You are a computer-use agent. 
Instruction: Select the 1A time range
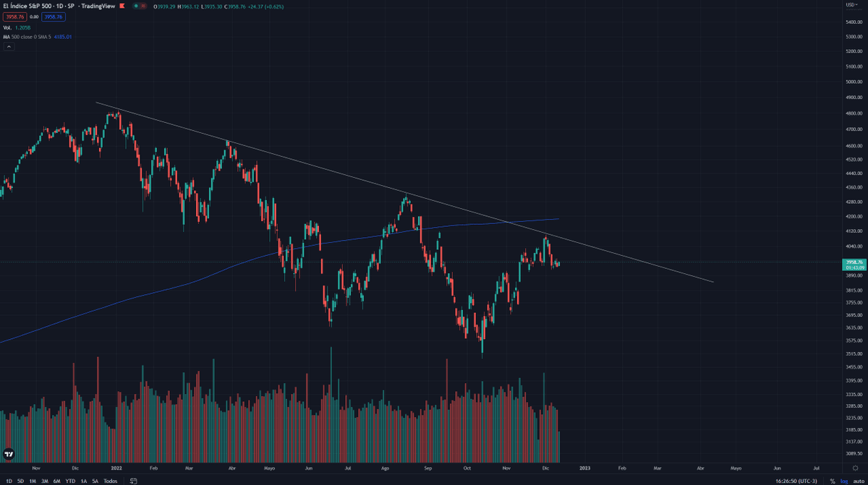[x=84, y=481]
